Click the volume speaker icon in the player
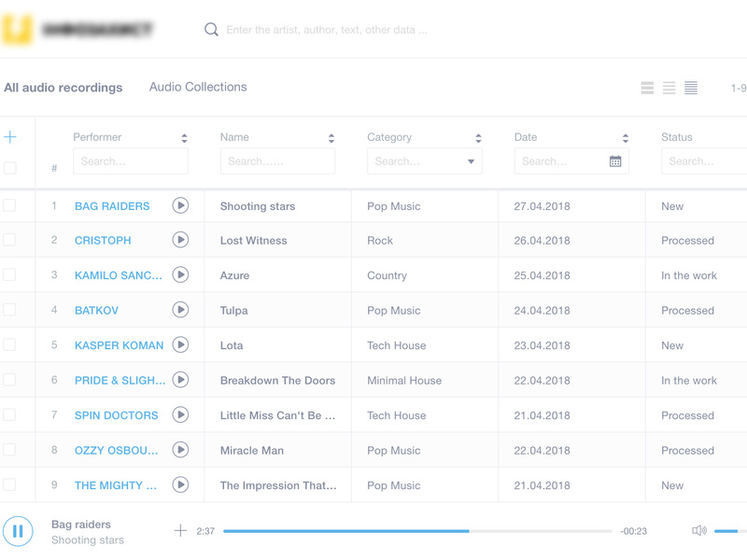Image resolution: width=747 pixels, height=560 pixels. click(x=698, y=530)
